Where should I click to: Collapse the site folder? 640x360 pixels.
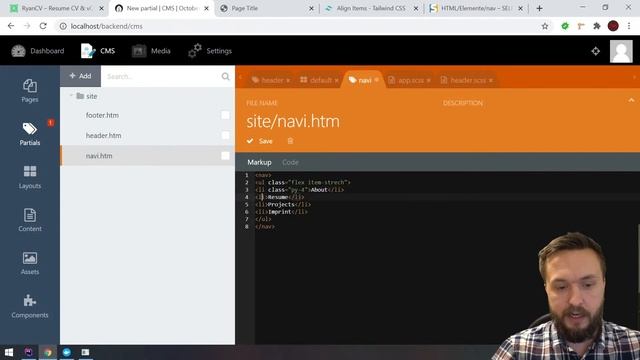[71, 96]
